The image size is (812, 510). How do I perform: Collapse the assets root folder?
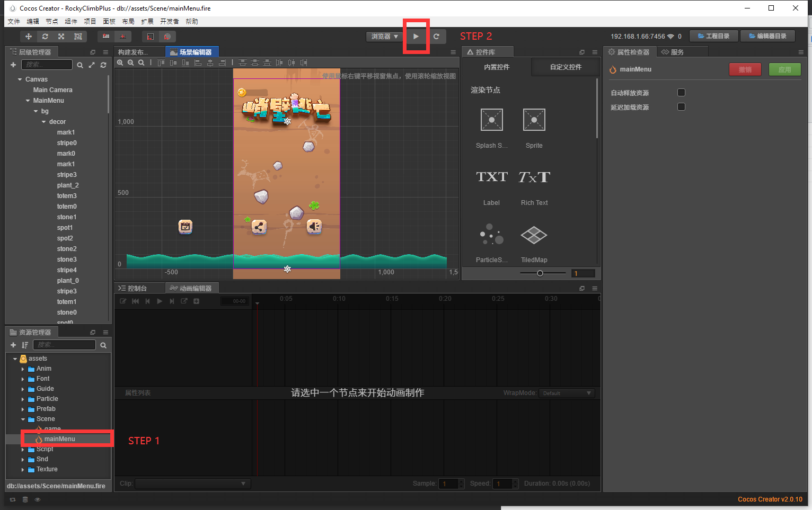pos(15,359)
